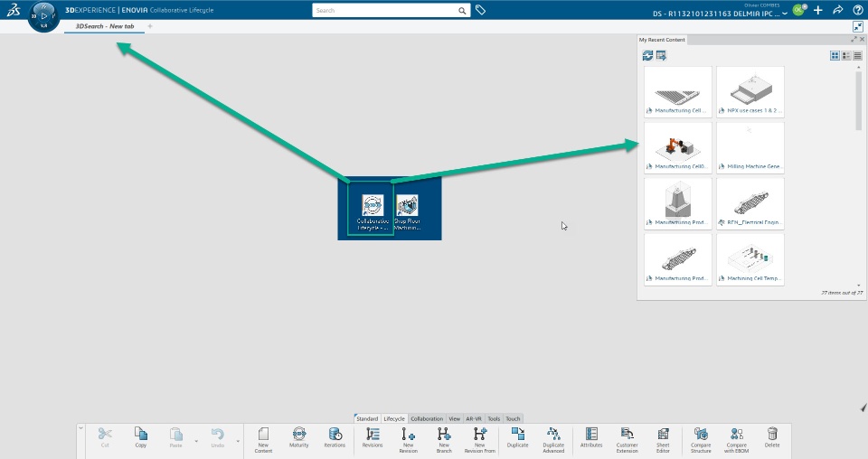Add a new tab with plus button
This screenshot has height=459, width=868.
[x=150, y=26]
